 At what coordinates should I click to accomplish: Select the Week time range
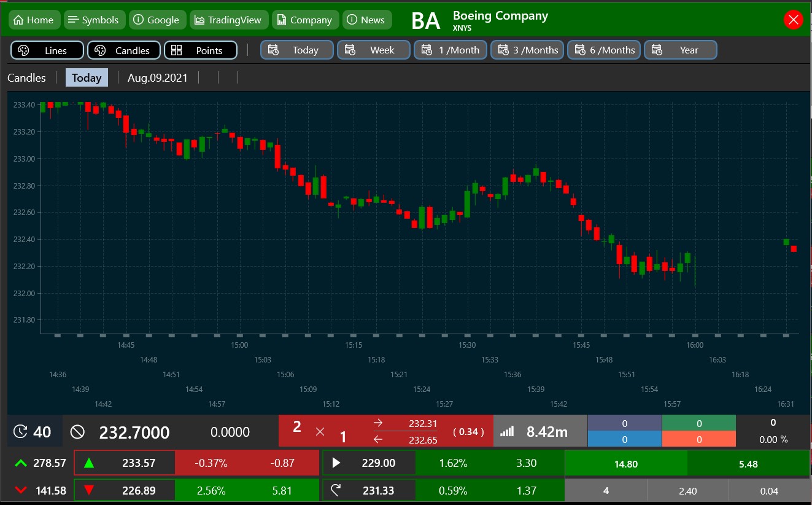[x=374, y=50]
